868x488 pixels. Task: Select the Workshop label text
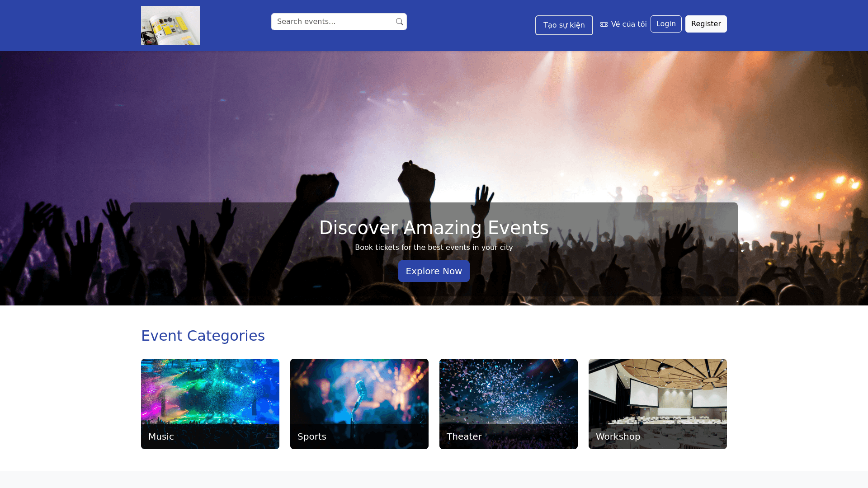tap(618, 436)
